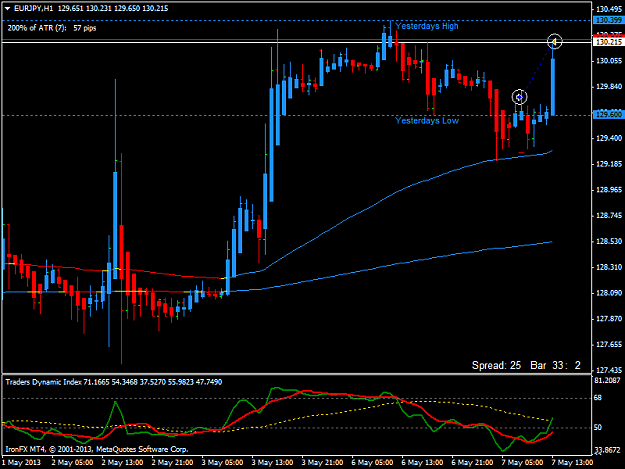The width and height of the screenshot is (625, 469).
Task: Click the 128.090 price axis value
Action: tap(609, 293)
